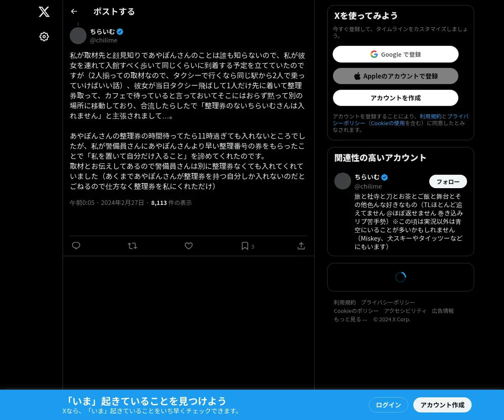Open the reply speech bubble icon
The height and width of the screenshot is (420, 504).
[76, 246]
